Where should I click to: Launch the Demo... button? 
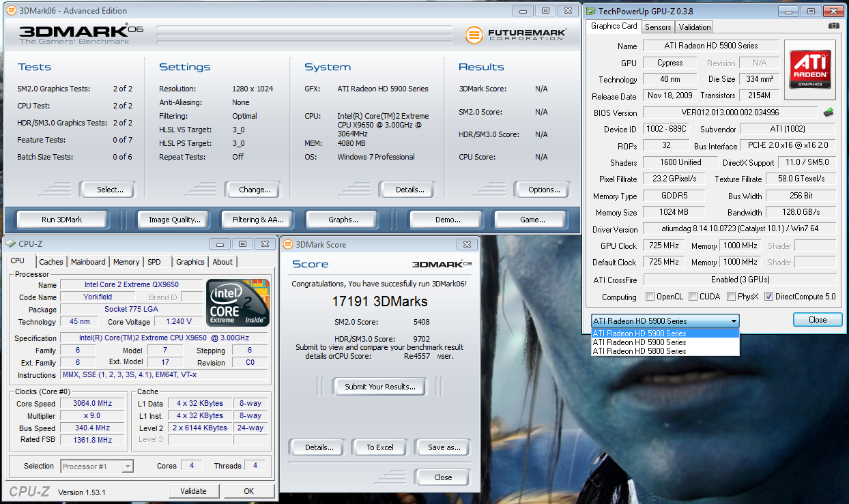click(x=447, y=220)
